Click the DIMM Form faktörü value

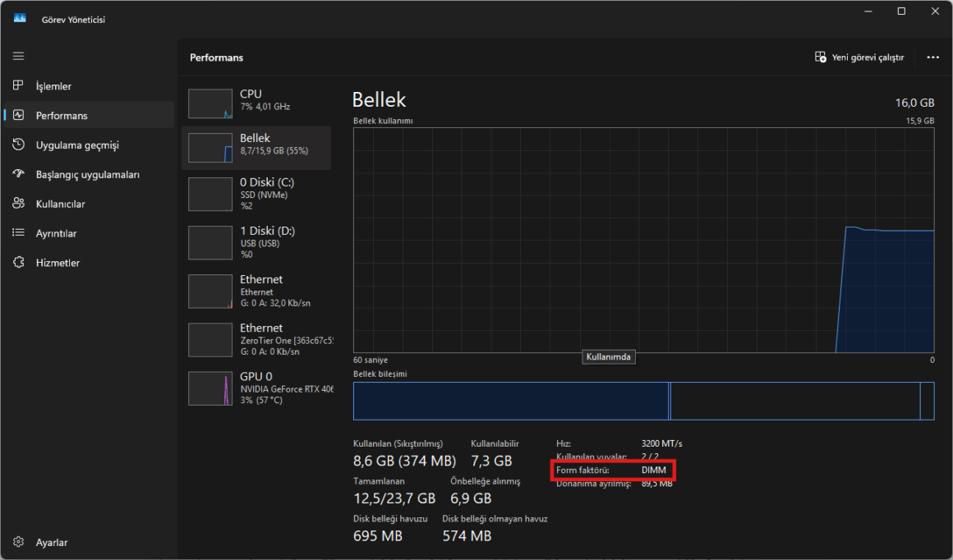click(x=653, y=470)
